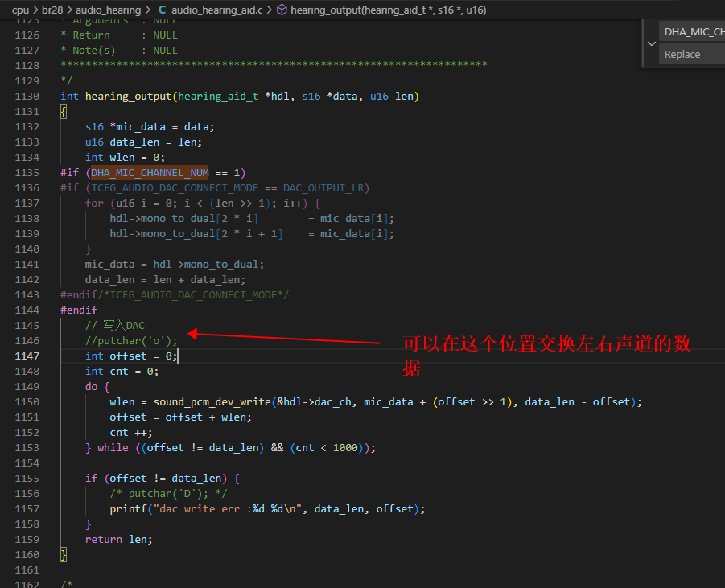725x588 pixels.
Task: Toggle Replace mode chevron in find widget
Action: click(x=652, y=43)
